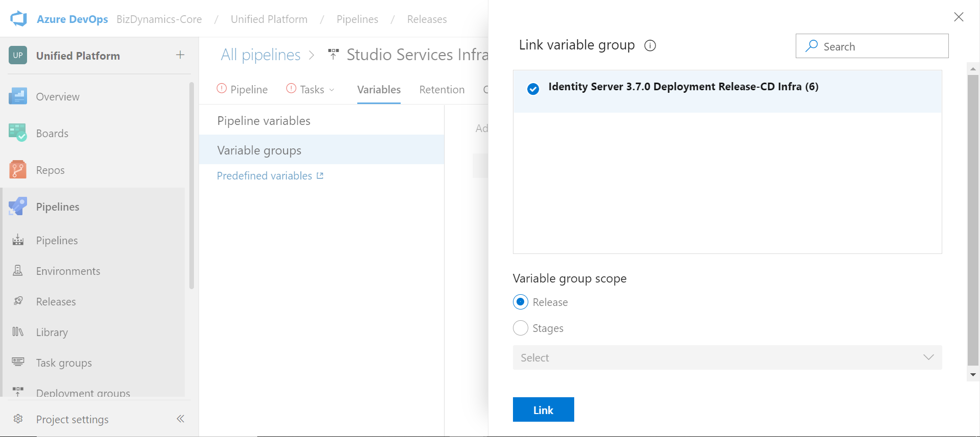Click the info icon beside Link variable group
Screen dimensions: 980x437
tap(650, 45)
